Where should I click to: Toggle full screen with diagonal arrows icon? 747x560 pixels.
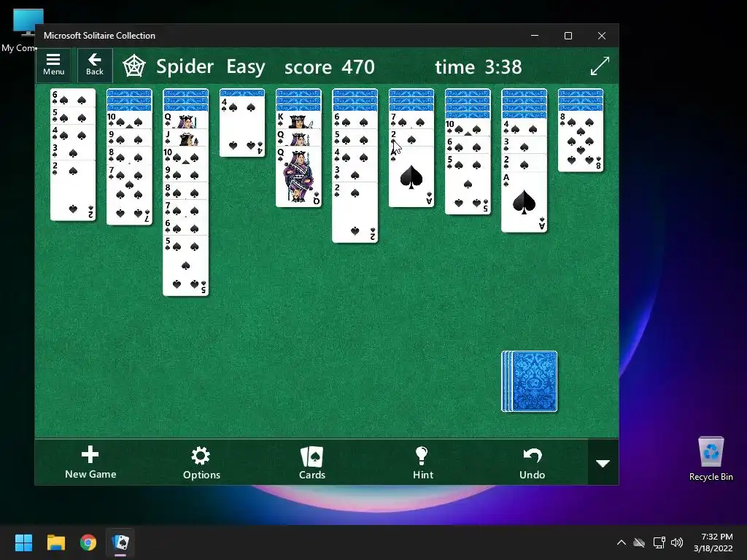(x=600, y=66)
